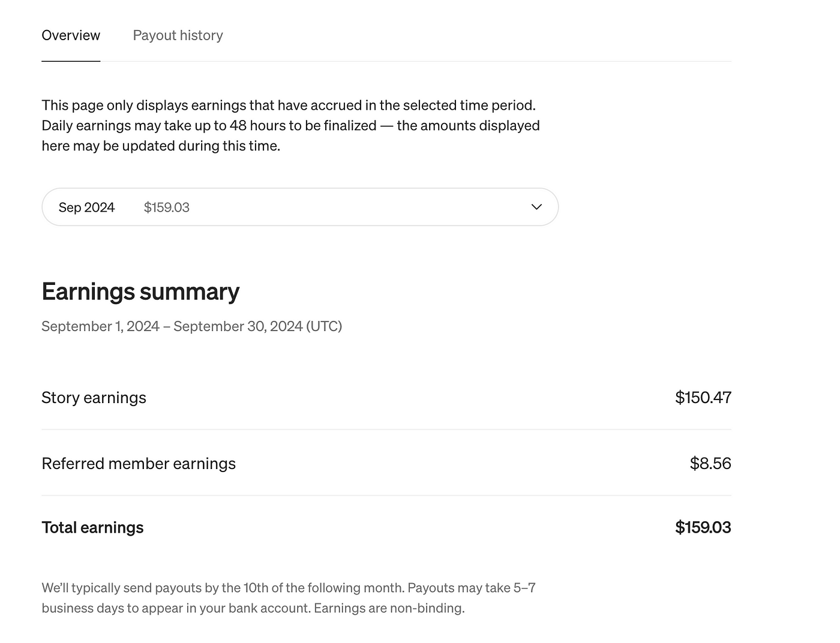Screen dimensions: 840x643
Task: Click the September date range subtitle
Action: pyautogui.click(x=191, y=326)
